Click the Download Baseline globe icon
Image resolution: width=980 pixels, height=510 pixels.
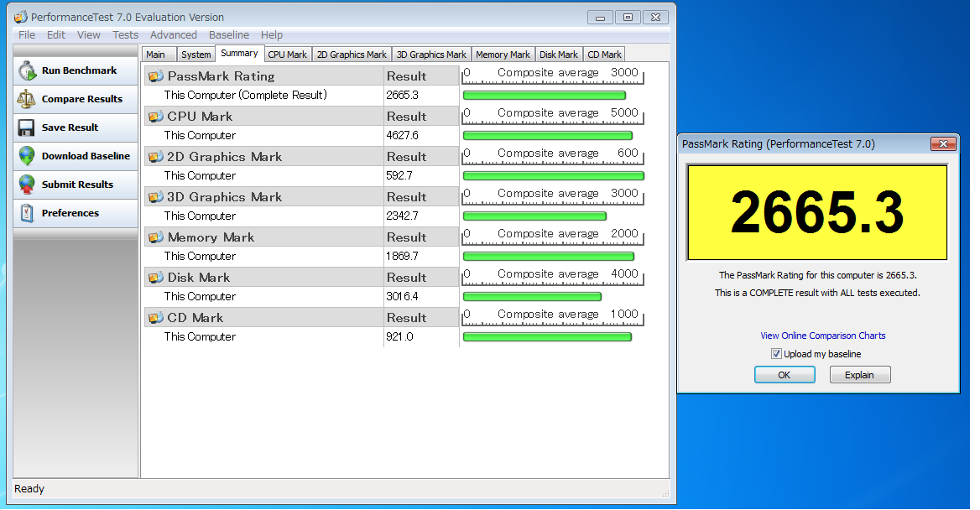pos(26,156)
